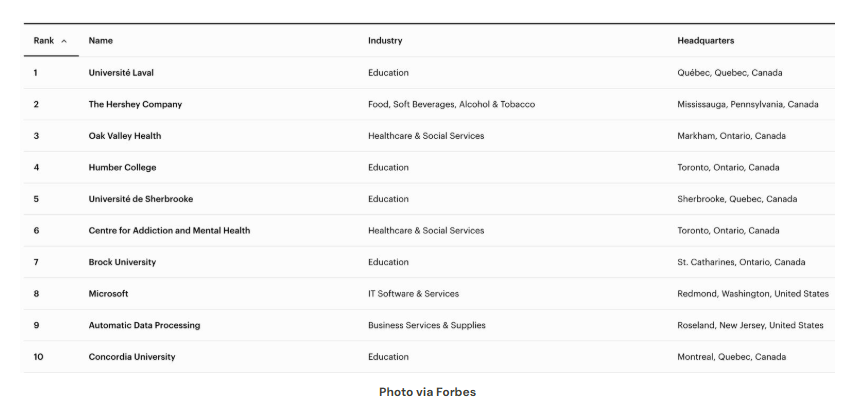
Task: Open Centre for Addiction and Mental Health
Action: pos(169,231)
